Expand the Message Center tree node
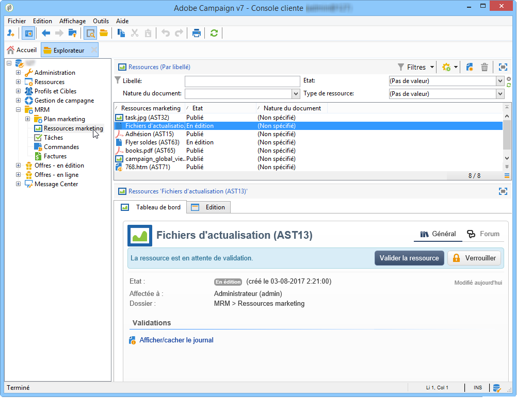The width and height of the screenshot is (532, 412). 19,184
